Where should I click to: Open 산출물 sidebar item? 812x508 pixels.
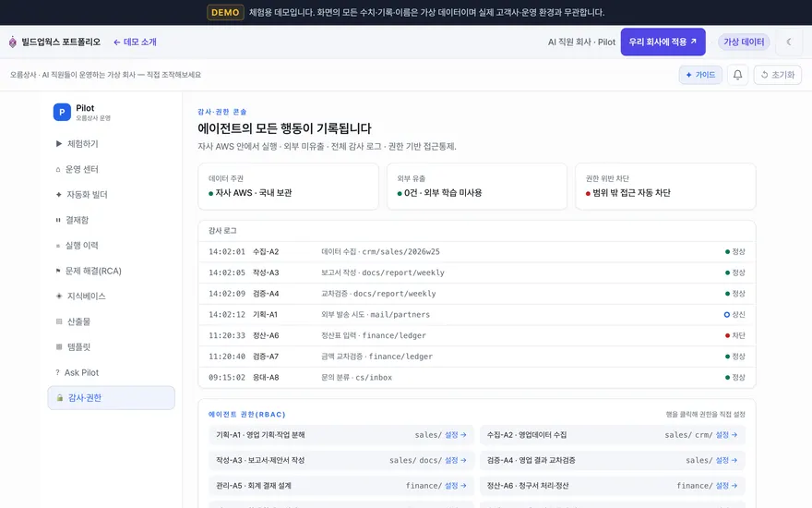pos(111,321)
